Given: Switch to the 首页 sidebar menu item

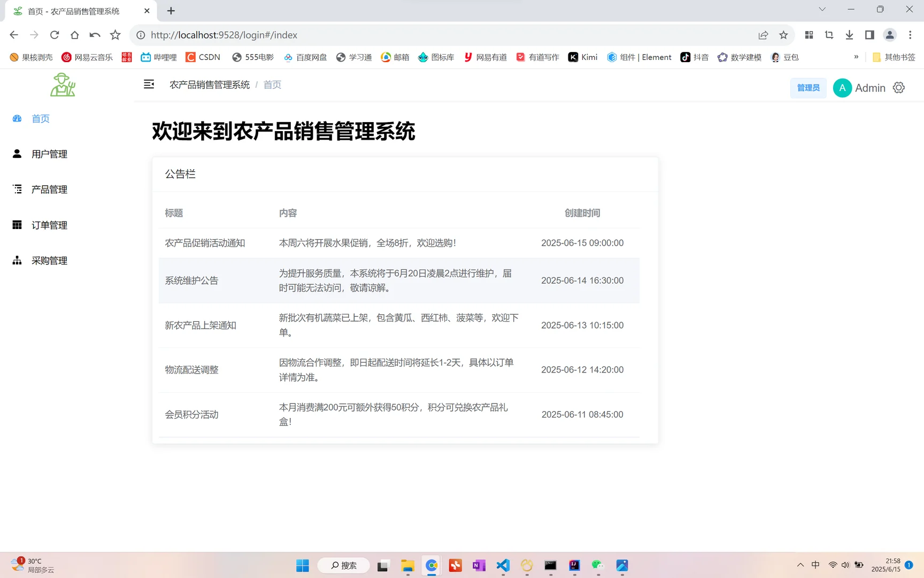Looking at the screenshot, I should pyautogui.click(x=40, y=118).
